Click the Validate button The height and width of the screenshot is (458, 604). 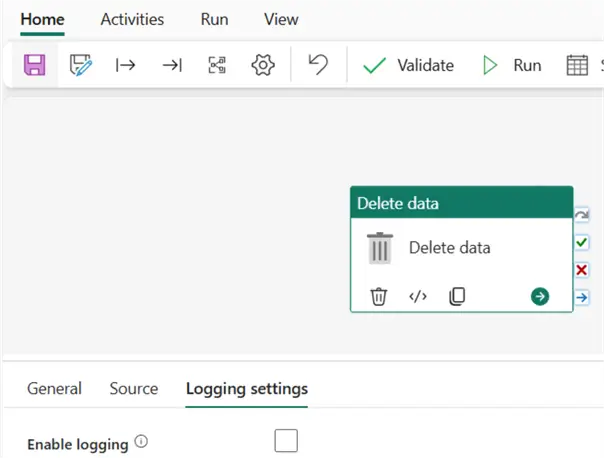[408, 66]
